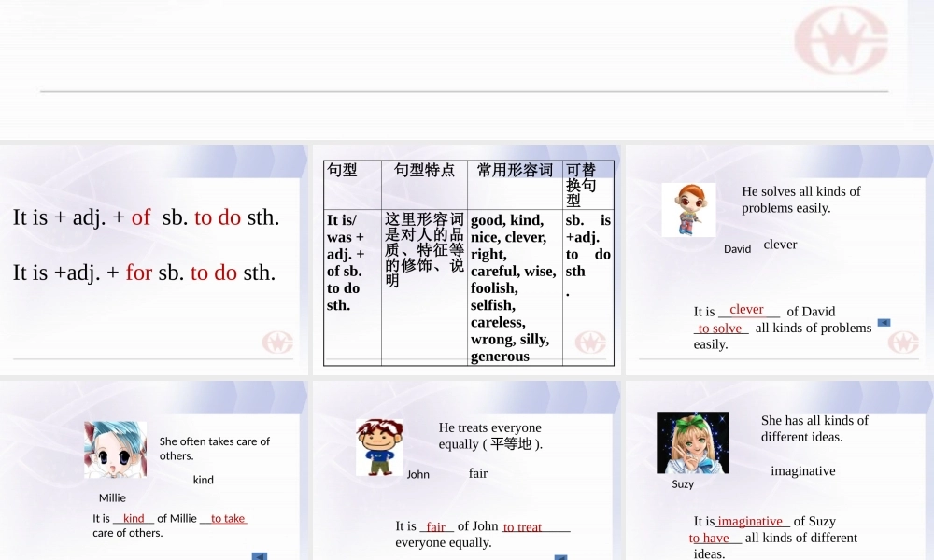The image size is (934, 560).
Task: Open the slide with the grammar table
Action: [467, 259]
